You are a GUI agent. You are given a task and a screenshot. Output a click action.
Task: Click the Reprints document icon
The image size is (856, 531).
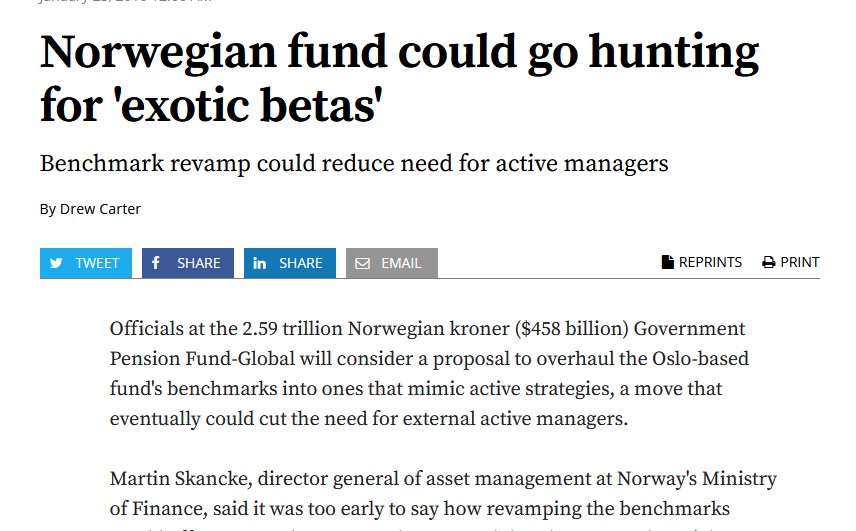(668, 262)
